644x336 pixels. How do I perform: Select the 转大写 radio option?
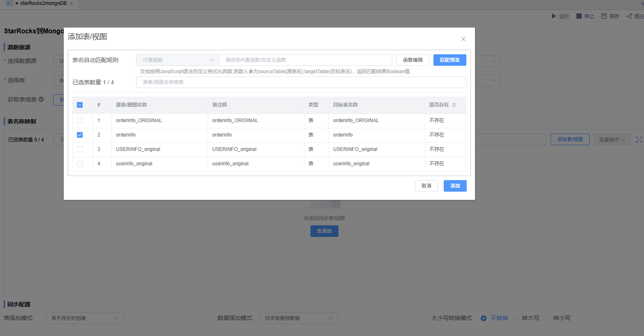coord(515,318)
